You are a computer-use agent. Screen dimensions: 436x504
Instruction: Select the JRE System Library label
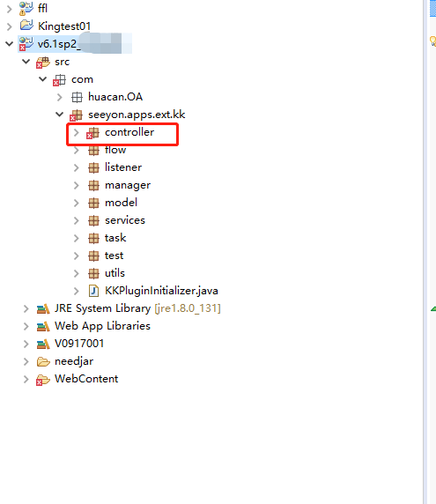click(x=102, y=308)
